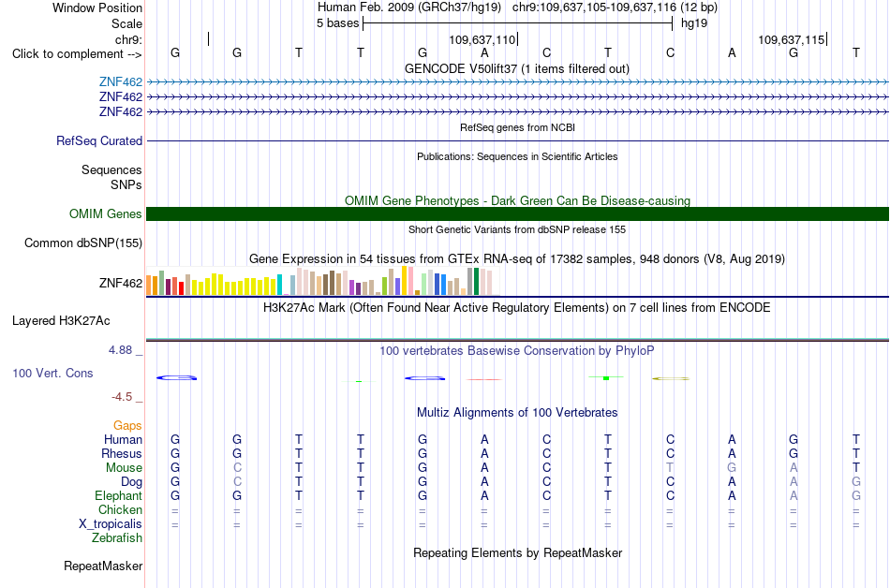890x588 pixels.
Task: Select the RefSeq Curated track label
Action: tap(99, 140)
